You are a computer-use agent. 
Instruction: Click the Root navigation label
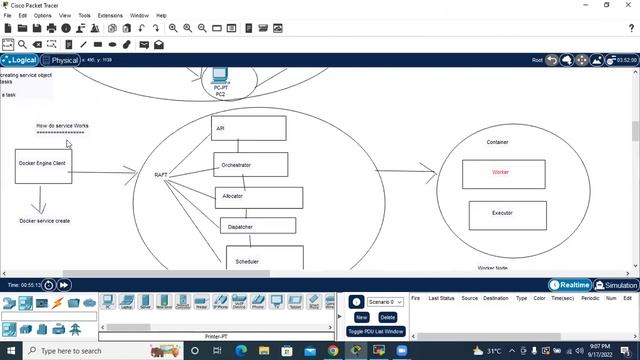pos(537,60)
